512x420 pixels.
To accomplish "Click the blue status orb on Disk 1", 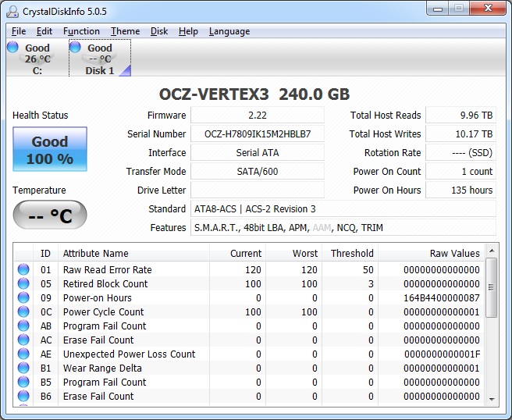I will click(x=75, y=47).
